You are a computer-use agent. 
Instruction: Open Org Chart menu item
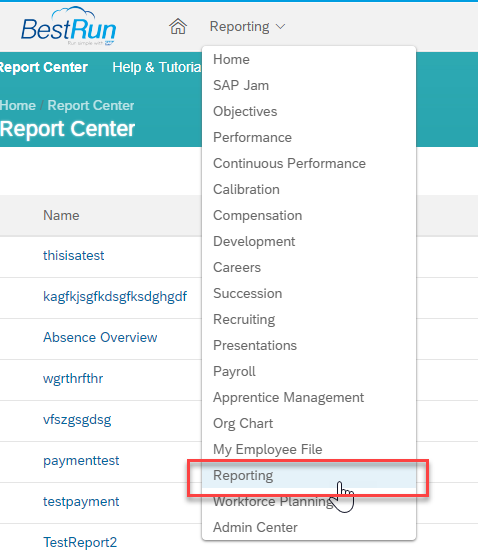coord(309,423)
